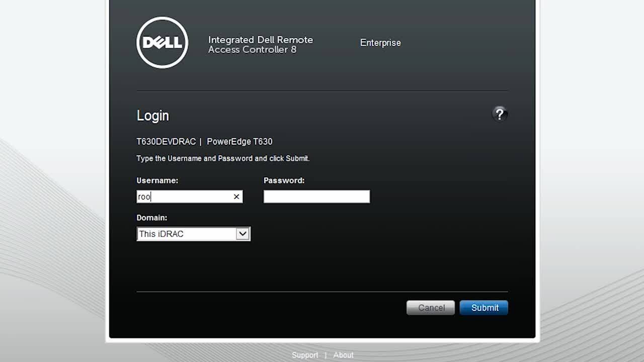The width and height of the screenshot is (644, 362).
Task: Click the Username label
Action: tap(157, 180)
